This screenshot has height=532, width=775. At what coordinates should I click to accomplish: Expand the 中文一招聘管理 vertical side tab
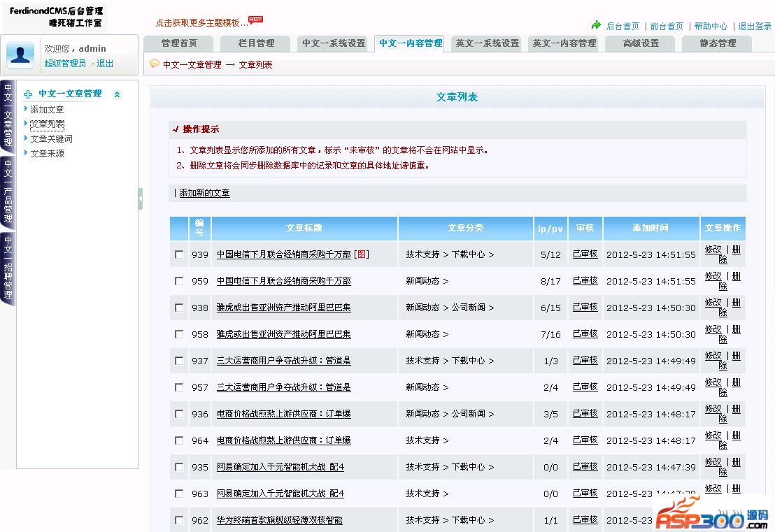point(8,268)
